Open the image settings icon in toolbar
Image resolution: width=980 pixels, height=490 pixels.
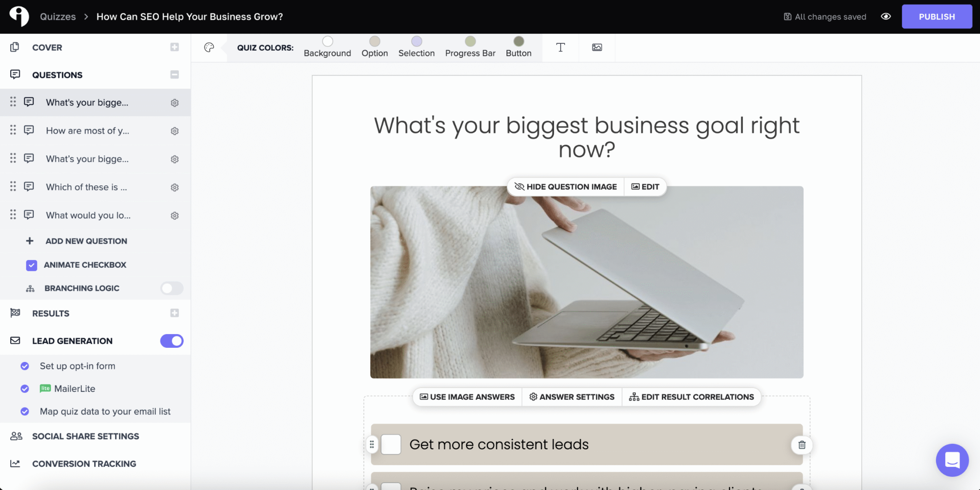tap(597, 48)
